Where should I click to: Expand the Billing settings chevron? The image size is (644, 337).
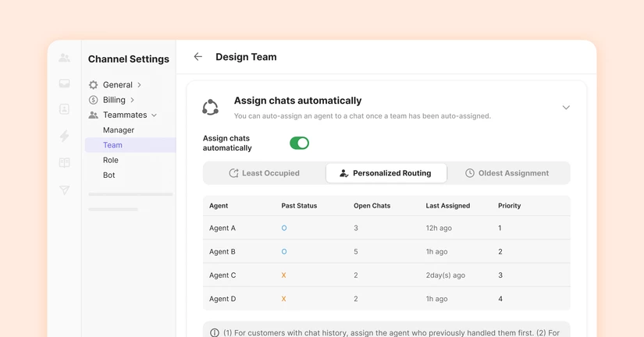tap(132, 100)
